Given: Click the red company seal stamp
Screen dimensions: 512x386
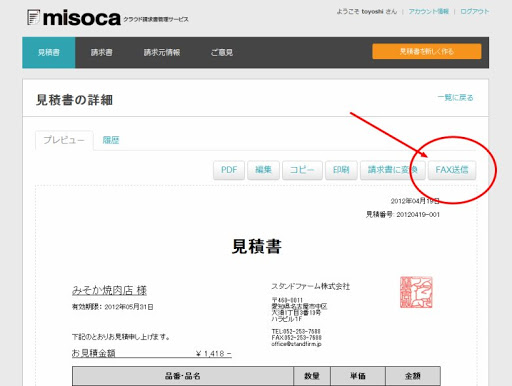Looking at the screenshot, I should 416,292.
